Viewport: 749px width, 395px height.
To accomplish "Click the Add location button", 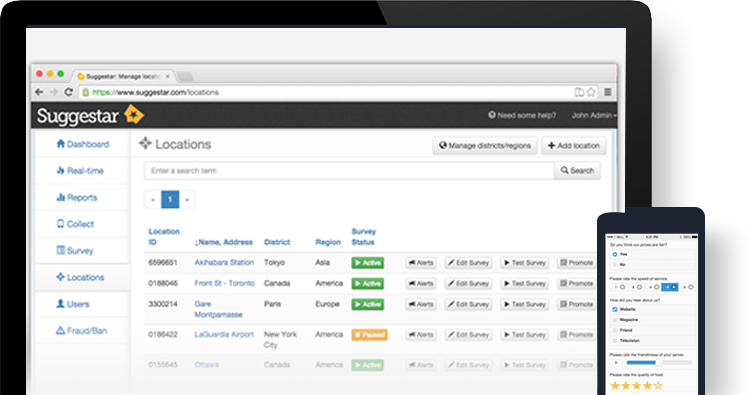I will tap(574, 146).
